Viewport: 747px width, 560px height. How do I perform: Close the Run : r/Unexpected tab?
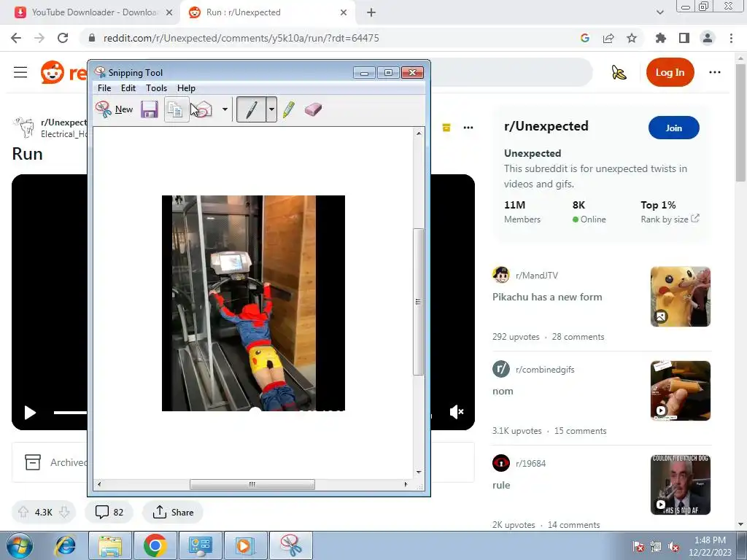pyautogui.click(x=344, y=12)
